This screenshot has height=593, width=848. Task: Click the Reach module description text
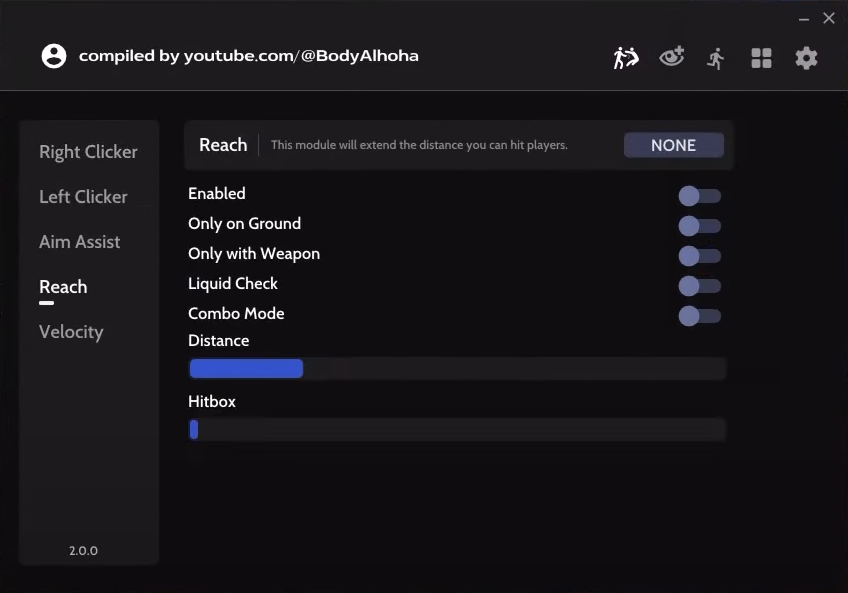point(419,145)
